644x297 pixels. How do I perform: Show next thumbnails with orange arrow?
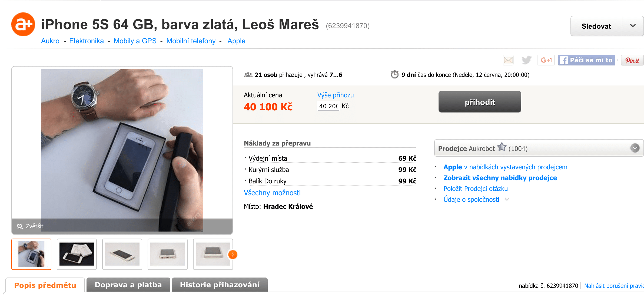tap(233, 254)
